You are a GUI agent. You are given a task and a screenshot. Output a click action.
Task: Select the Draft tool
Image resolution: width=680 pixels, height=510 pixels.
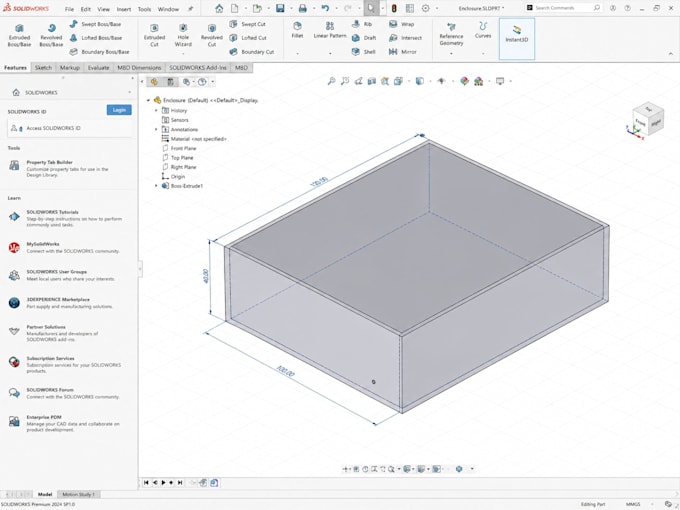(364, 38)
